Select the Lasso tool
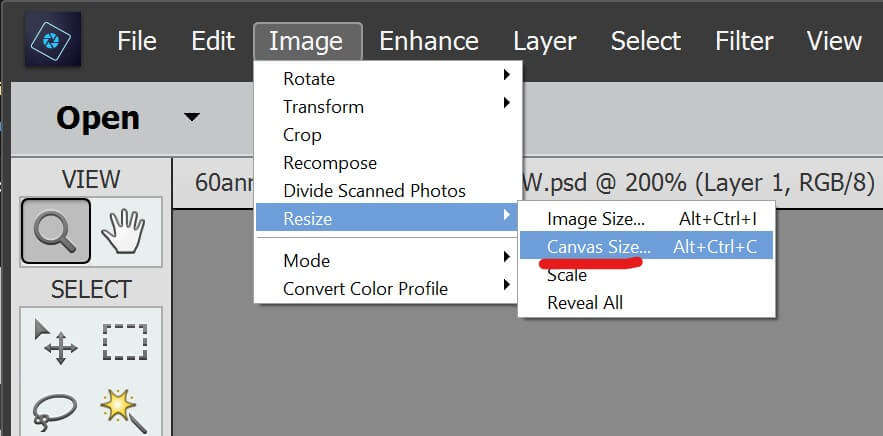Viewport: 883px width, 436px height. (x=55, y=410)
